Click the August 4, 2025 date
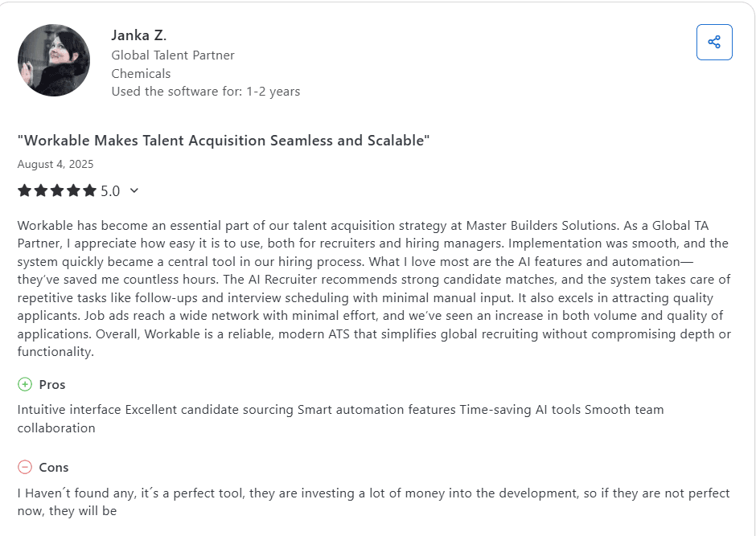 55,164
